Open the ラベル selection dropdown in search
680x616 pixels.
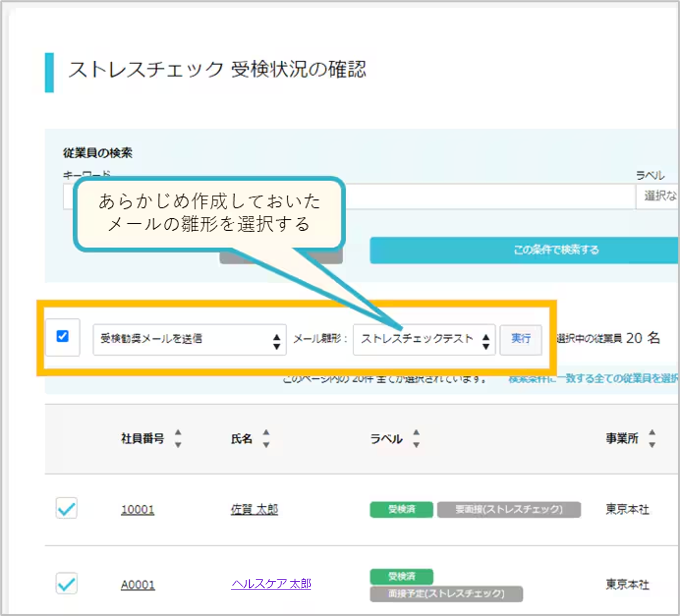(657, 196)
